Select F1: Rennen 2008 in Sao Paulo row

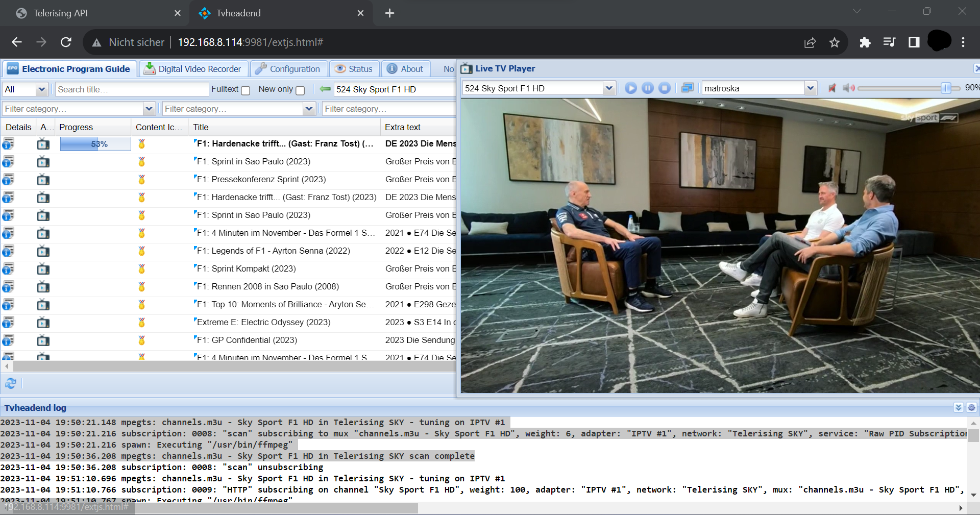pyautogui.click(x=229, y=287)
